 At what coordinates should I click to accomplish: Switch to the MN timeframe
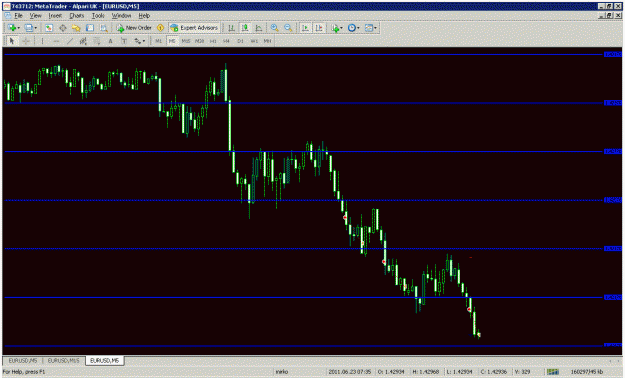click(x=267, y=41)
